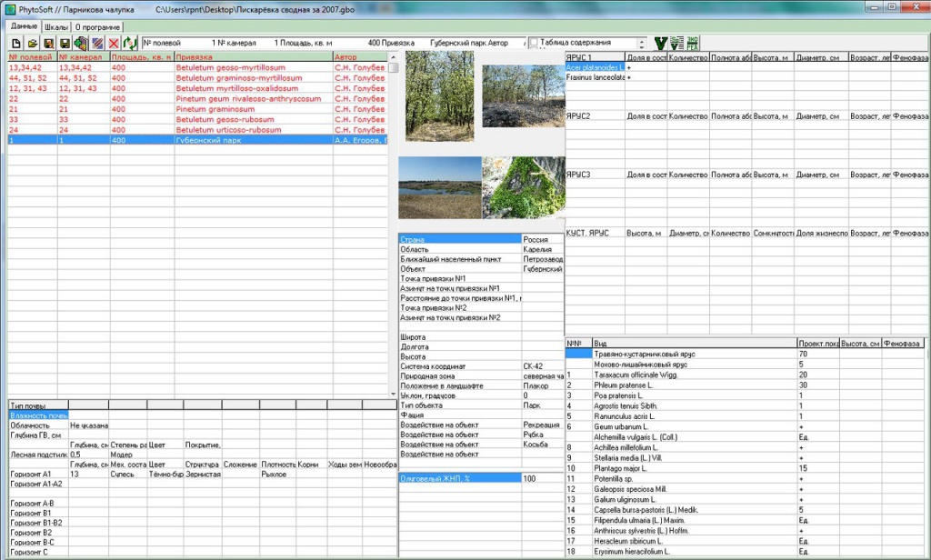Viewport: 931px width, 560px height.
Task: Select the Betuletum geoso-myrtillosum row
Action: click(x=197, y=67)
